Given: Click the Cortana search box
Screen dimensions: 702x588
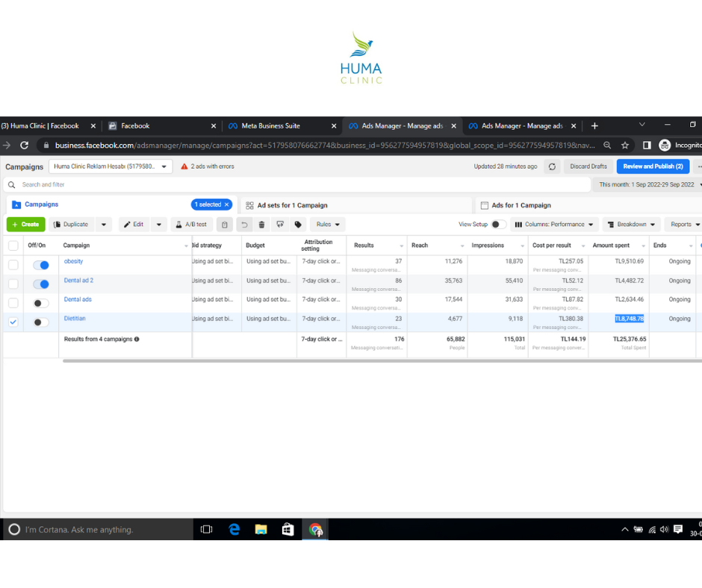Looking at the screenshot, I should pyautogui.click(x=98, y=529).
